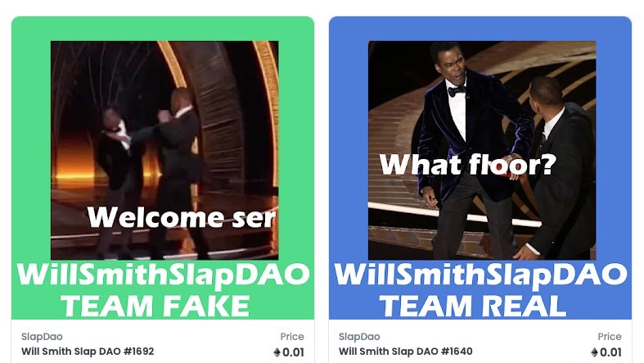Visit SlapDao collection from the #1692 card
This screenshot has height=363, width=644.
coord(42,337)
